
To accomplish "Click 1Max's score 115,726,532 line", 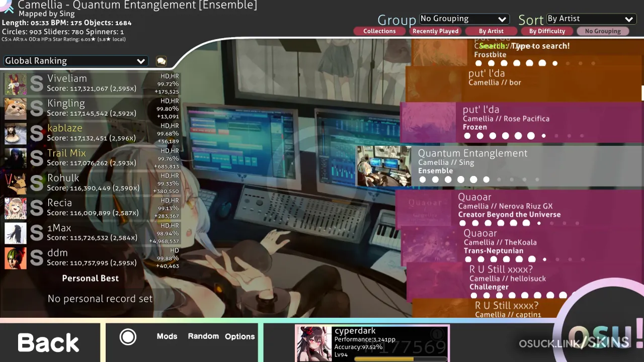I will 92,238.
